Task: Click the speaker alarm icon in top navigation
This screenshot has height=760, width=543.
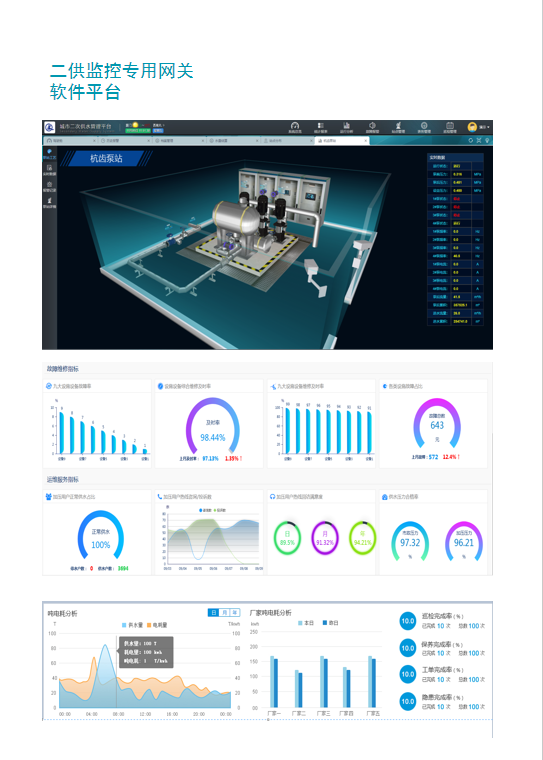Action: point(372,127)
